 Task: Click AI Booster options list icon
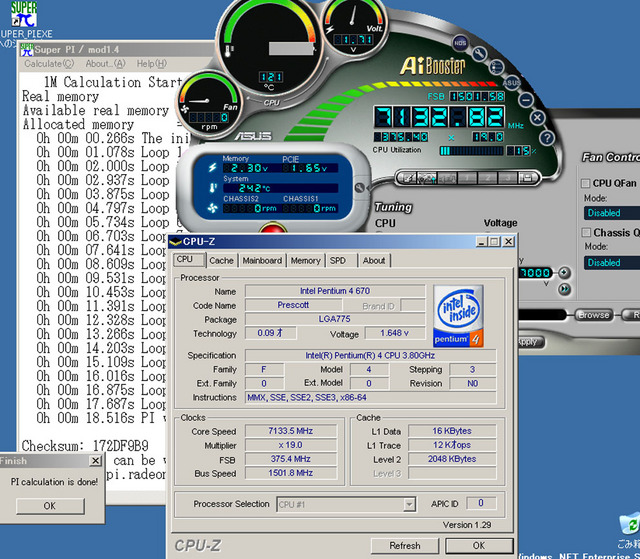point(496,67)
